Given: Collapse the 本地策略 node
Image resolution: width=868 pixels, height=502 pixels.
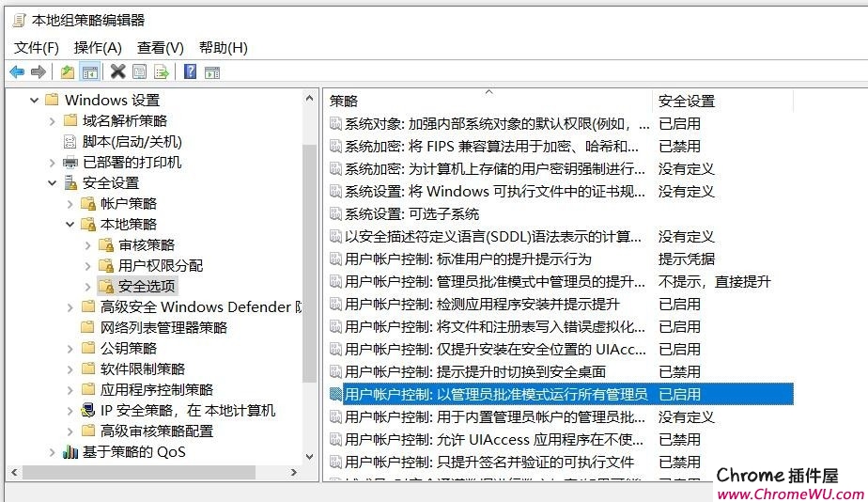Looking at the screenshot, I should [70, 225].
